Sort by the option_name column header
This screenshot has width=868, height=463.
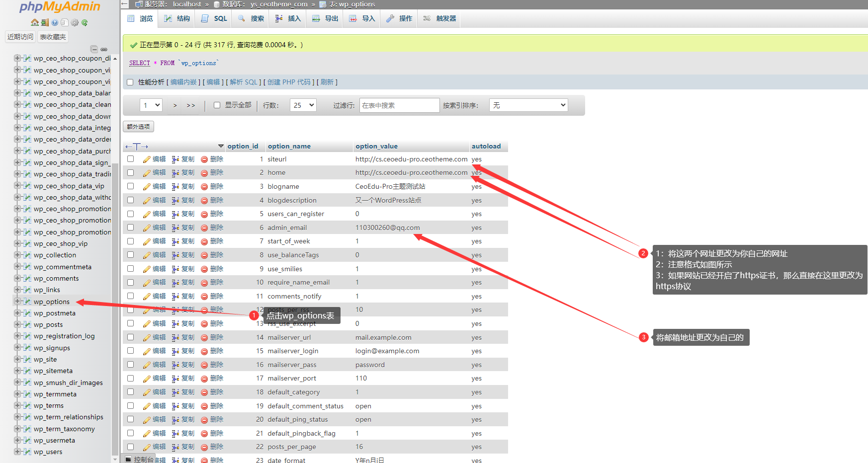[289, 146]
